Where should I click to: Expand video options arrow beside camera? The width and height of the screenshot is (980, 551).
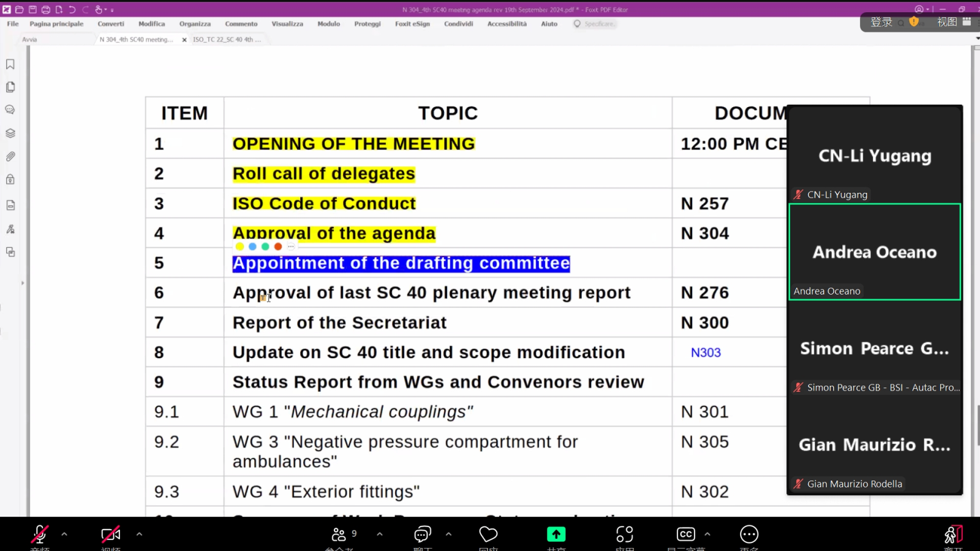pyautogui.click(x=139, y=534)
